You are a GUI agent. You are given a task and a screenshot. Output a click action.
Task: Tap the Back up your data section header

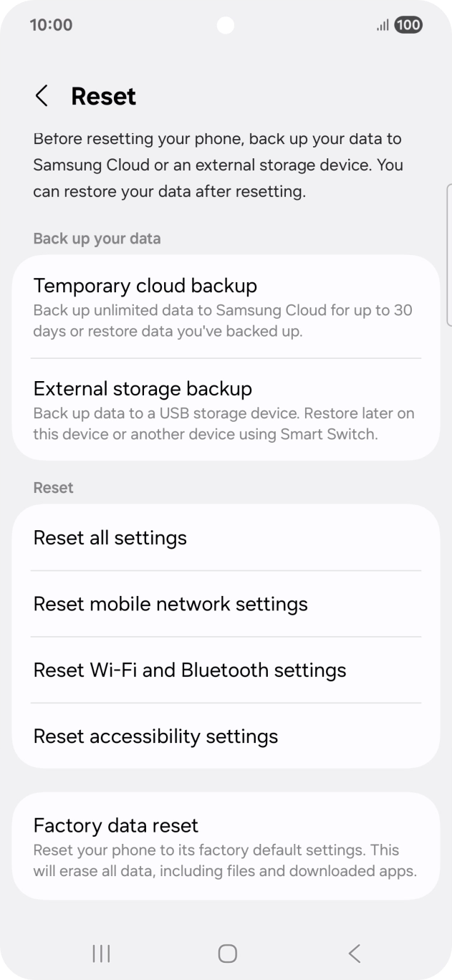(x=97, y=239)
